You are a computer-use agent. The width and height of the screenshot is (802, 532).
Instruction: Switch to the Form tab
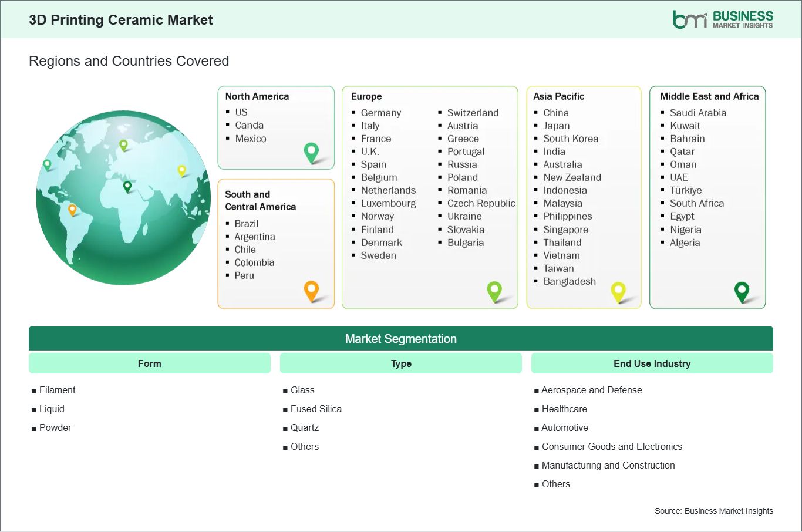click(149, 363)
